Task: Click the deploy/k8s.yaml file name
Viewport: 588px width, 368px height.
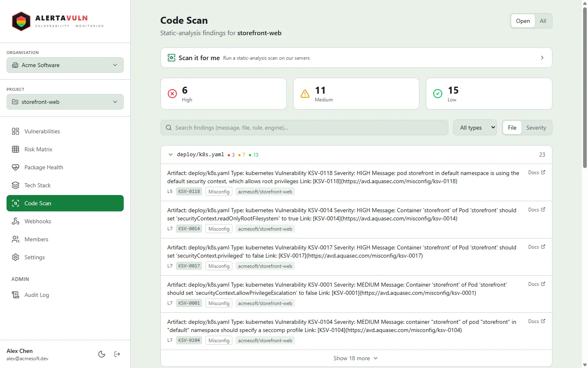Action: tap(200, 155)
